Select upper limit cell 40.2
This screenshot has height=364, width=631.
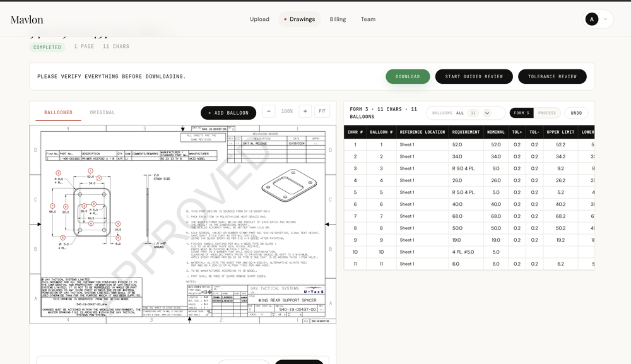[x=560, y=204]
